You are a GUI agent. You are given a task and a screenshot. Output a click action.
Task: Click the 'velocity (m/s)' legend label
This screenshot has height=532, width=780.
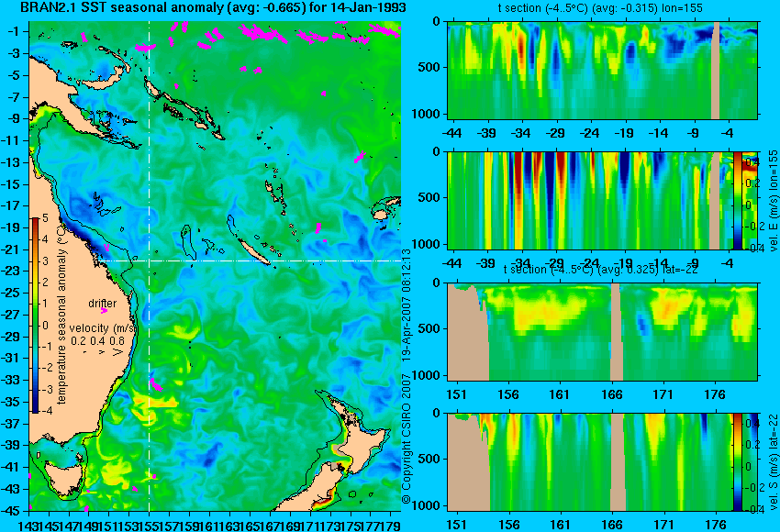pyautogui.click(x=103, y=328)
